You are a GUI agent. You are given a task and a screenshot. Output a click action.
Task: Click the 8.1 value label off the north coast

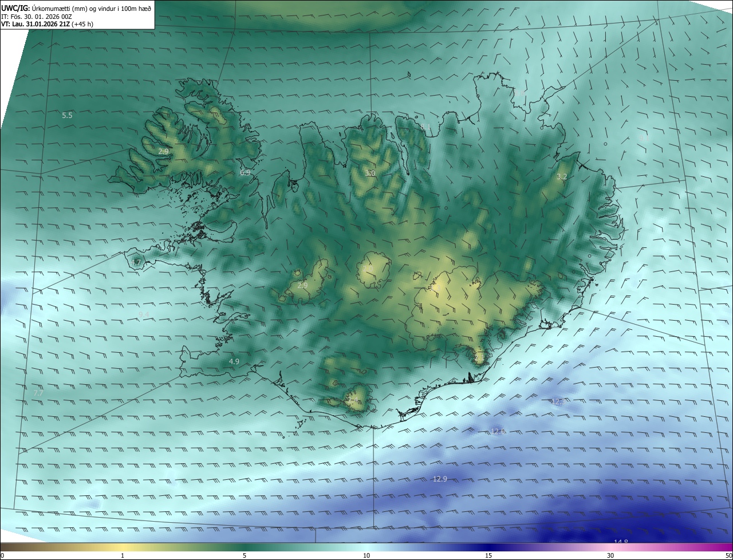point(425,127)
